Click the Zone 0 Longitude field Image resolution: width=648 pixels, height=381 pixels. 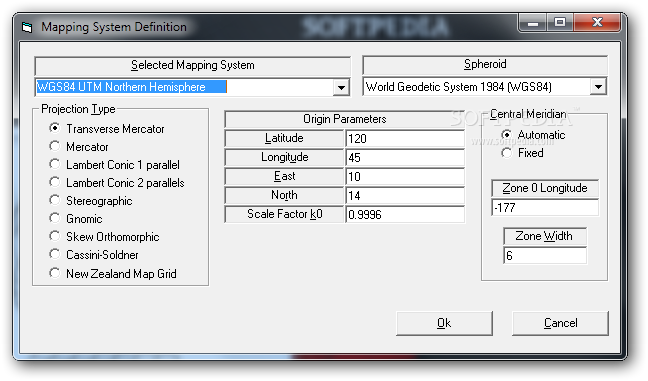[x=545, y=207]
